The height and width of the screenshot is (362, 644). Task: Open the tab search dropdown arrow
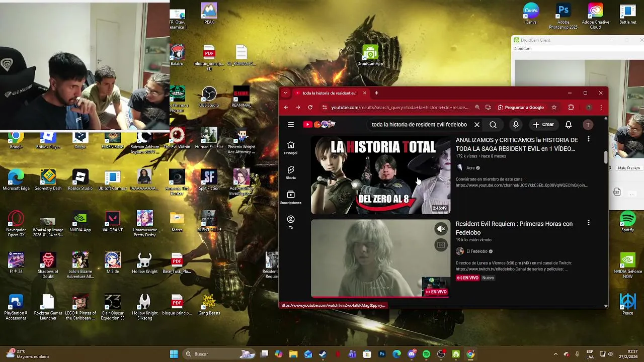tap(285, 93)
